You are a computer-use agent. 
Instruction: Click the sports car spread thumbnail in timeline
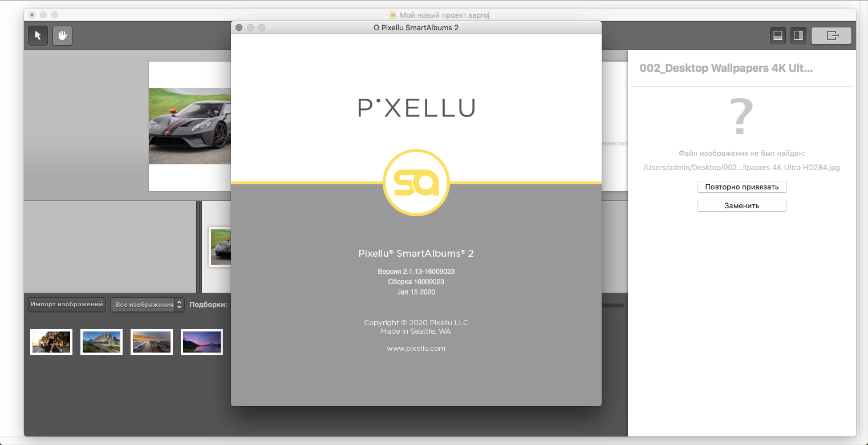(220, 246)
